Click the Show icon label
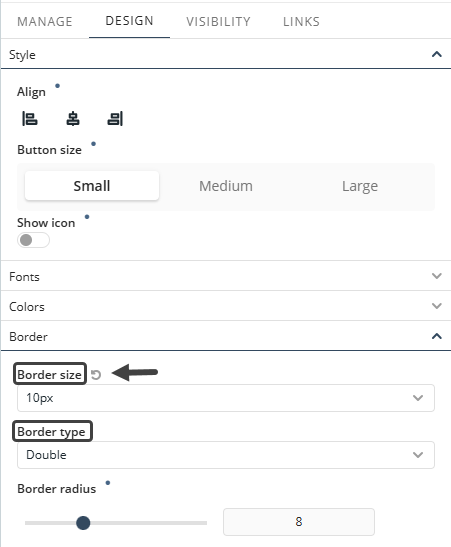 click(46, 223)
